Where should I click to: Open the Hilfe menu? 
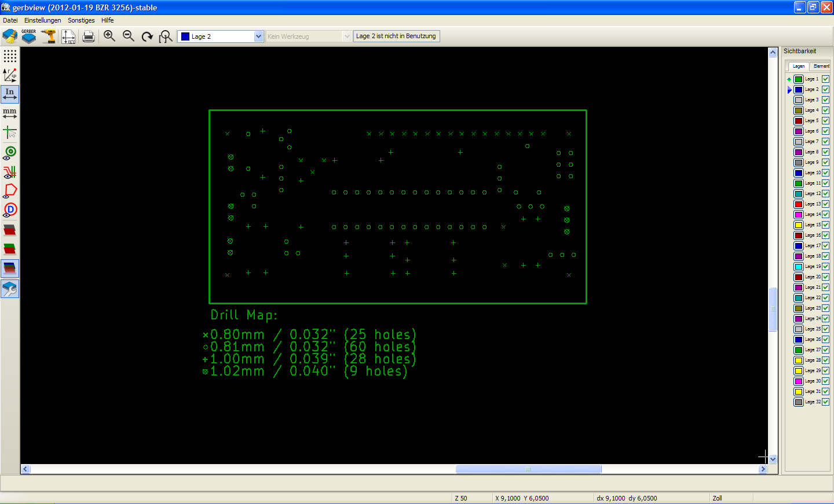[x=108, y=20]
